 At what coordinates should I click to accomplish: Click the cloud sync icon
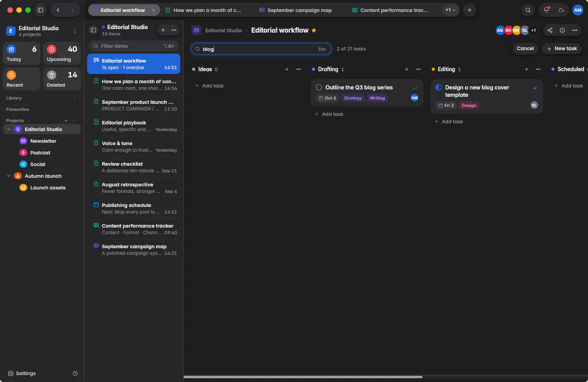561,10
